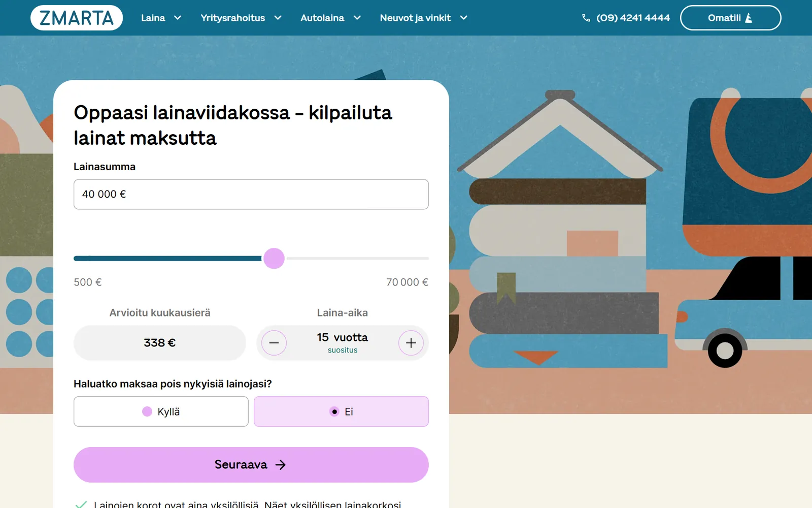Select the Kyllä radio option
Image resolution: width=812 pixels, height=508 pixels.
[x=161, y=411]
